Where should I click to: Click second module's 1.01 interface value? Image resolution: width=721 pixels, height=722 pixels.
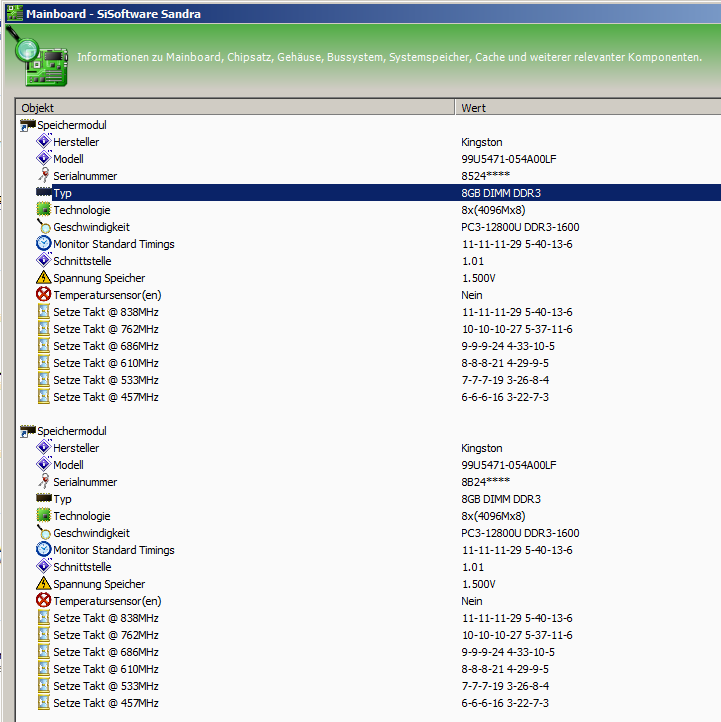coord(473,567)
